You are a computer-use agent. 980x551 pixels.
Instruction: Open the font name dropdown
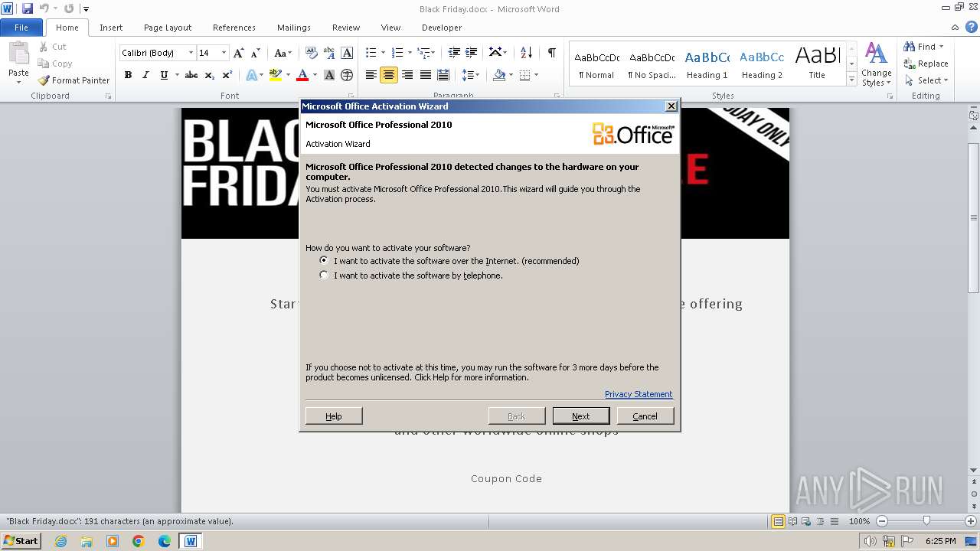(x=191, y=53)
